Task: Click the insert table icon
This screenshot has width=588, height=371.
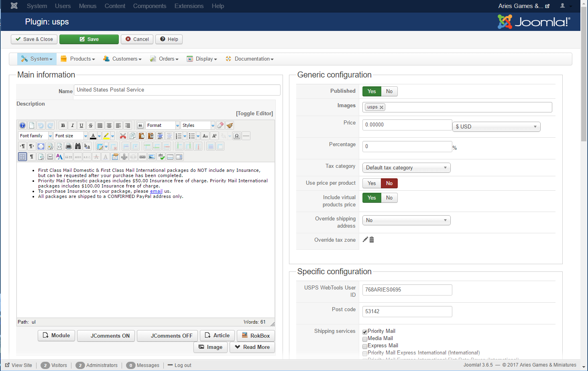Action: pyautogui.click(x=100, y=146)
